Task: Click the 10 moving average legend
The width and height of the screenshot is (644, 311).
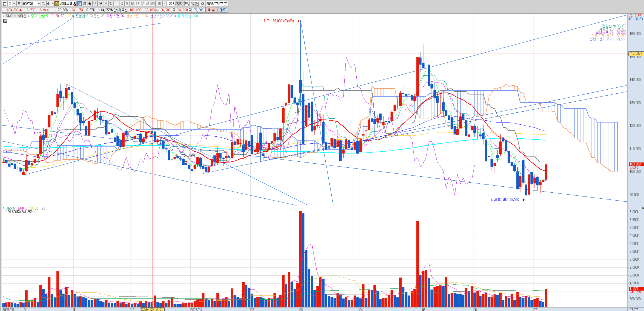Action: point(51,16)
